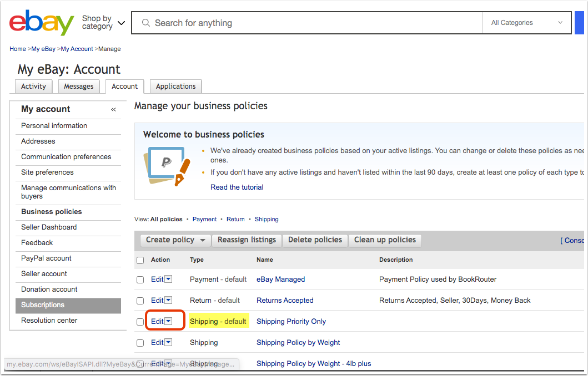Open Addresses in sidebar

click(38, 141)
